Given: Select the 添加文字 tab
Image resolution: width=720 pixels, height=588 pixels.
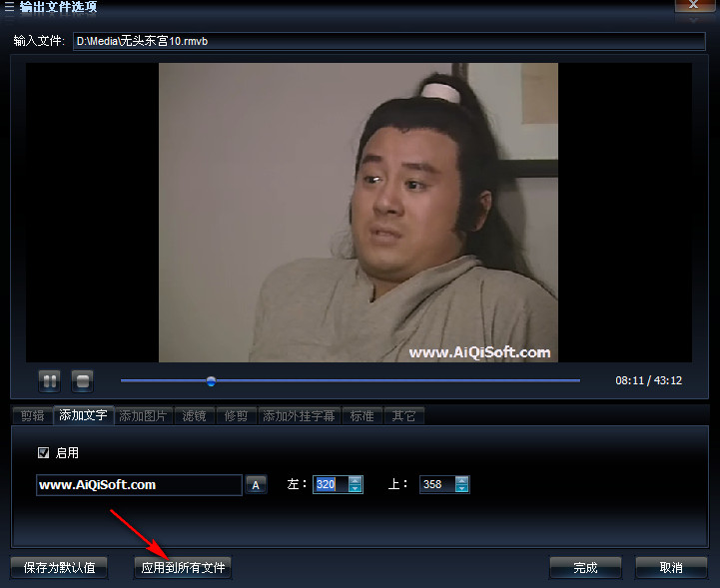Looking at the screenshot, I should 83,415.
